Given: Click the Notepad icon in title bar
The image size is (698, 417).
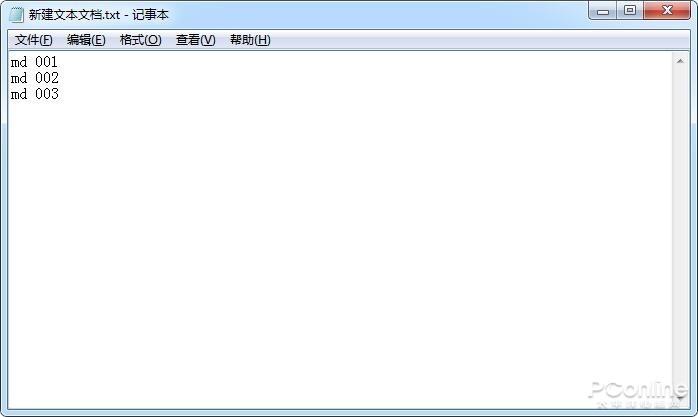Looking at the screenshot, I should coord(16,15).
